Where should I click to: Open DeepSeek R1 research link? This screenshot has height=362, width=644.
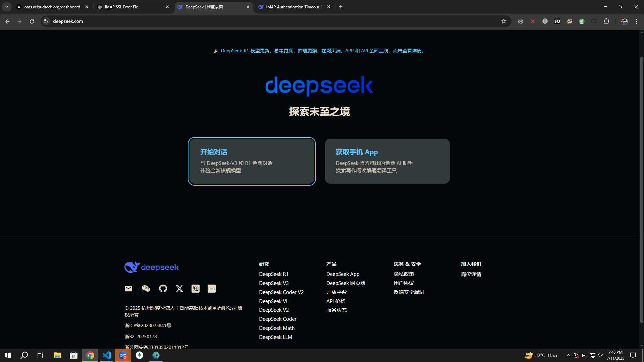[x=274, y=274]
